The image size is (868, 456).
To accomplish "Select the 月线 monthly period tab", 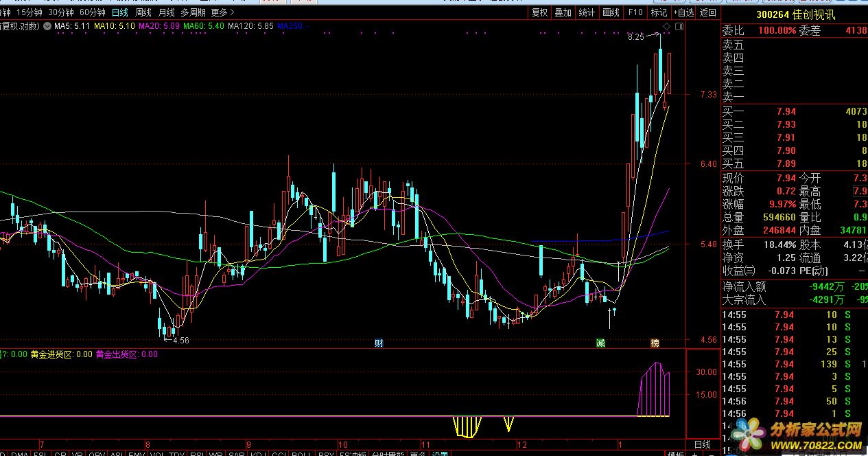I will [x=167, y=12].
